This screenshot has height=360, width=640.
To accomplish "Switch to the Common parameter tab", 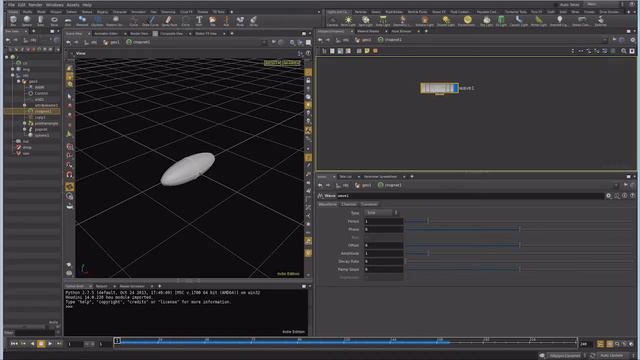I will click(369, 204).
